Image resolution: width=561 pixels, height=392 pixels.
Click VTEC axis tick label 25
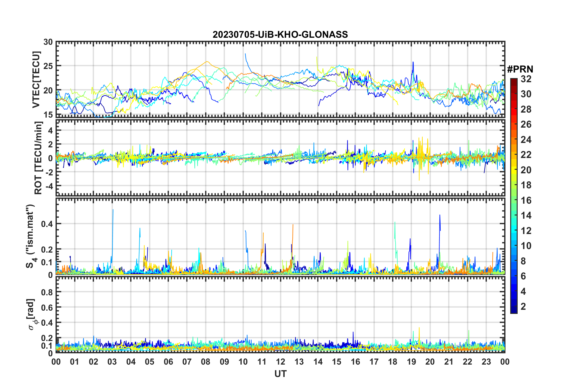click(x=48, y=66)
